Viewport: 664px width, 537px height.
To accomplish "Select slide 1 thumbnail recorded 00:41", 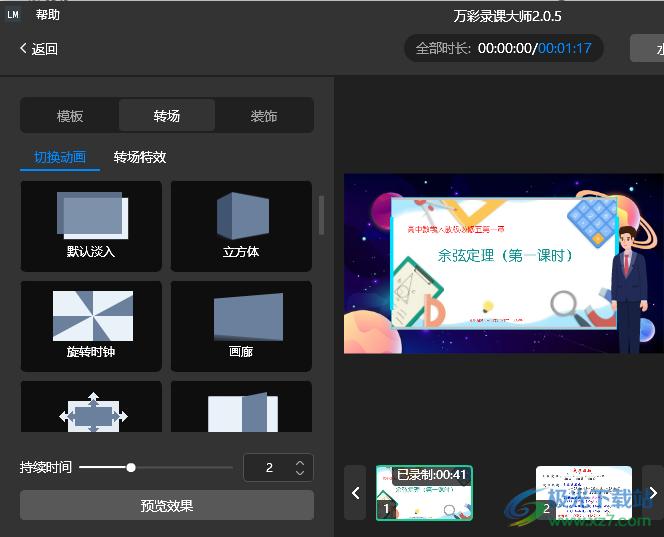I will pyautogui.click(x=424, y=493).
